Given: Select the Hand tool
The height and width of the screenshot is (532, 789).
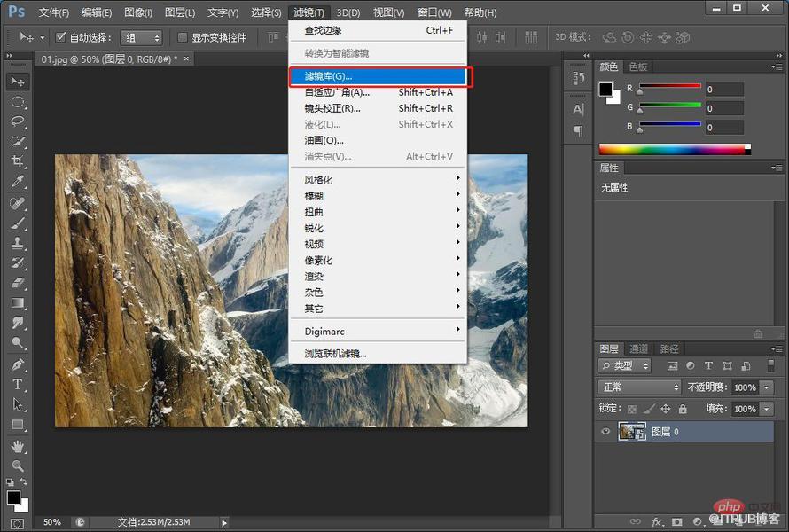Looking at the screenshot, I should 18,446.
